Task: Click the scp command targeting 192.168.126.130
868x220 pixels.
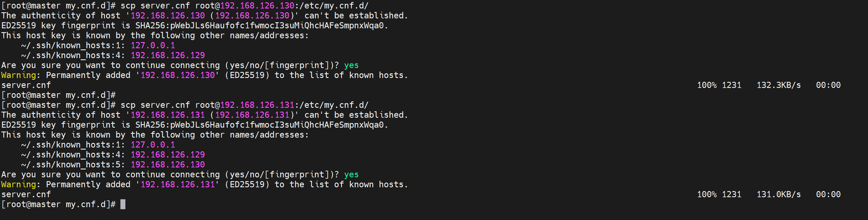Action: click(244, 6)
